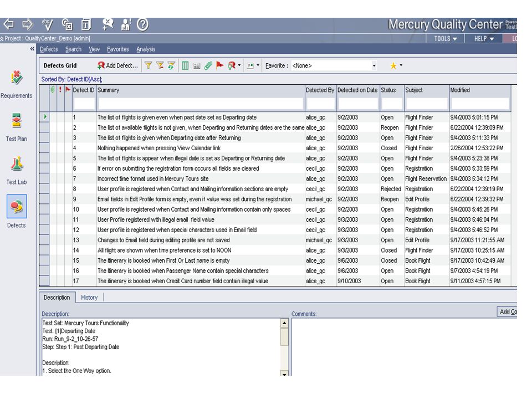532x399 pixels.
Task: Open the Analysis menu
Action: [146, 49]
